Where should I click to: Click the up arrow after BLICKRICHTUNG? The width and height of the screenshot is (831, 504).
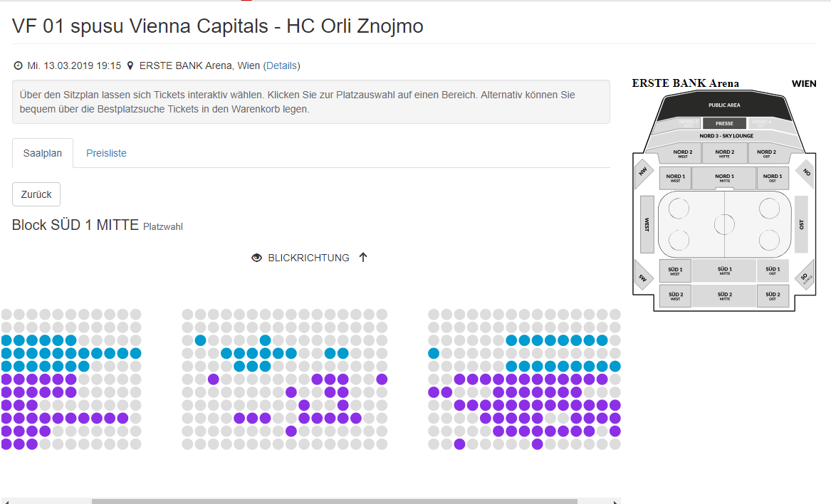click(363, 258)
